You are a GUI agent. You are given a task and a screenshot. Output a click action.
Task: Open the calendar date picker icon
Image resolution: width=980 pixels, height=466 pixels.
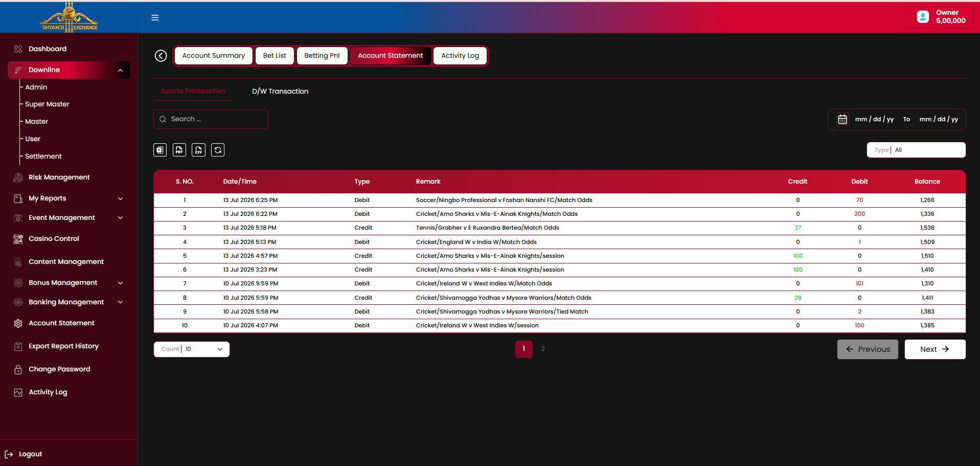pos(842,119)
